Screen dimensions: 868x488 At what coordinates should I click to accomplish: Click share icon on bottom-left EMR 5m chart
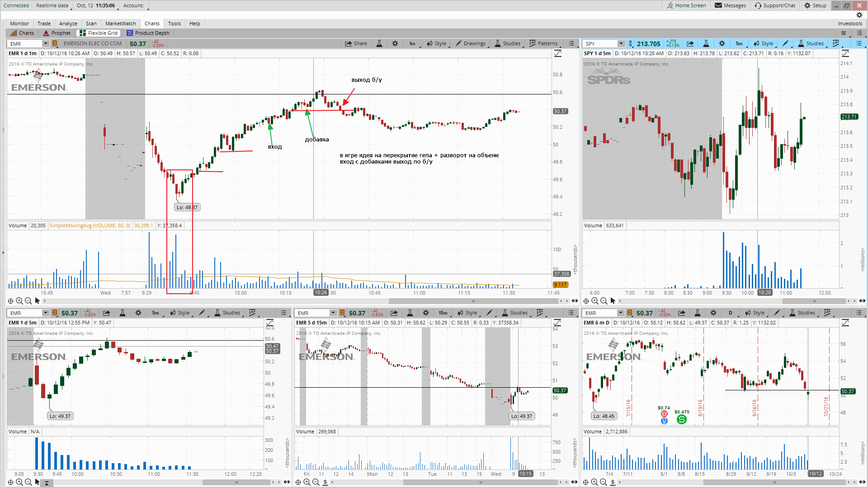(x=106, y=313)
